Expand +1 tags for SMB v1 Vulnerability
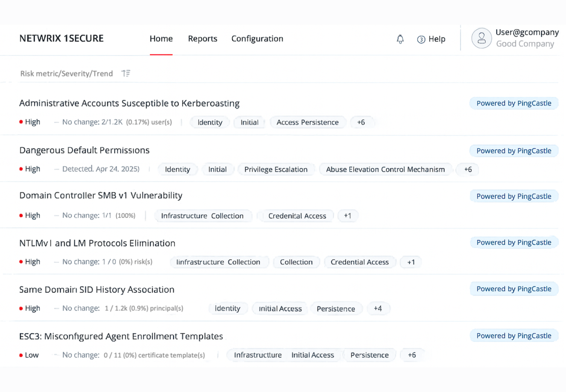 (348, 216)
